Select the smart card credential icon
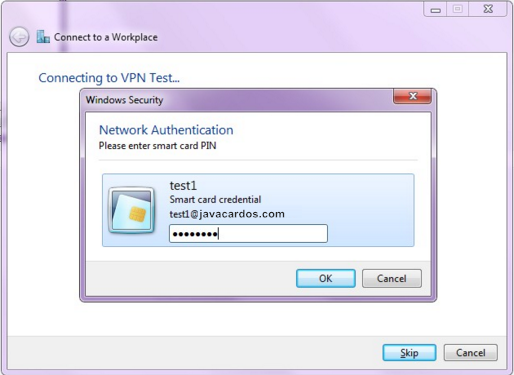The height and width of the screenshot is (375, 514). 132,210
